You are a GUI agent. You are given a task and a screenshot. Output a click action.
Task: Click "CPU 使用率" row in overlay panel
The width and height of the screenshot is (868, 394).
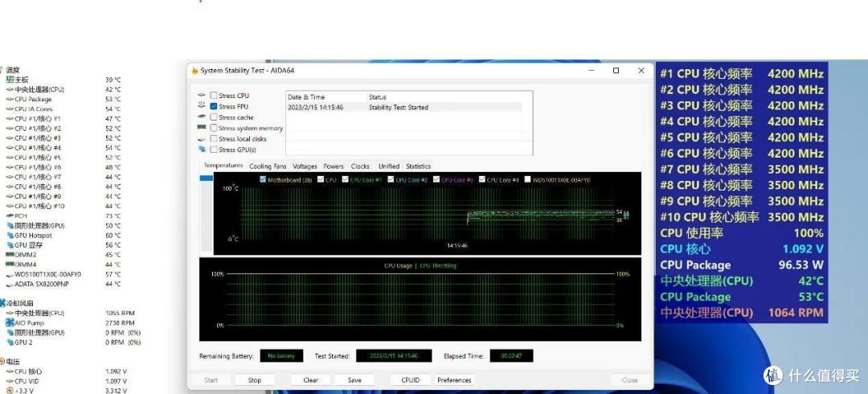point(742,233)
